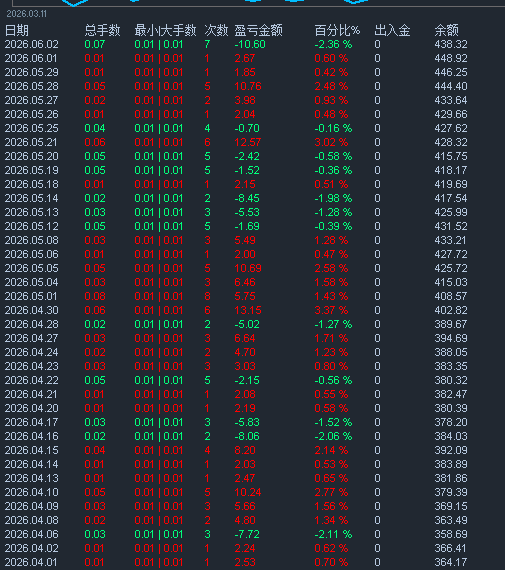The height and width of the screenshot is (570, 505).
Task: Click the 百分比% column header
Action: click(x=337, y=30)
